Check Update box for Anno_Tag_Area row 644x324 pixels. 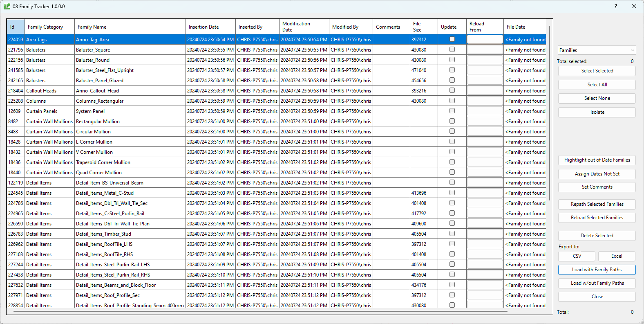(452, 39)
